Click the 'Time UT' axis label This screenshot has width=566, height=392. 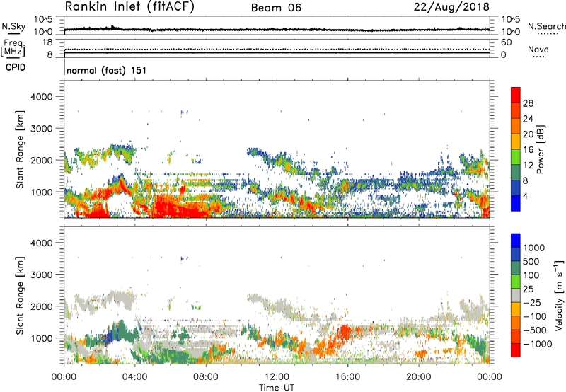[277, 388]
